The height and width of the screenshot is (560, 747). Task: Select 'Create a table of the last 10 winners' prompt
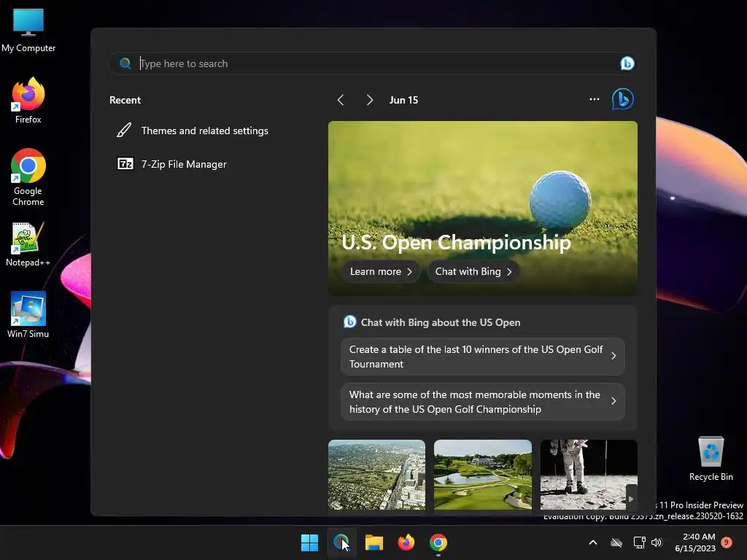point(483,357)
